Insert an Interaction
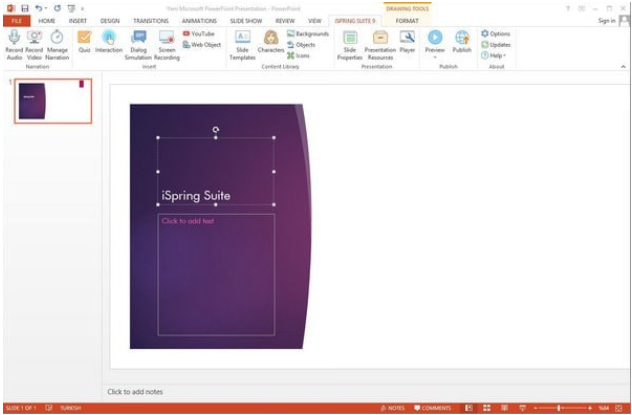The width and height of the screenshot is (632, 415). click(x=108, y=40)
